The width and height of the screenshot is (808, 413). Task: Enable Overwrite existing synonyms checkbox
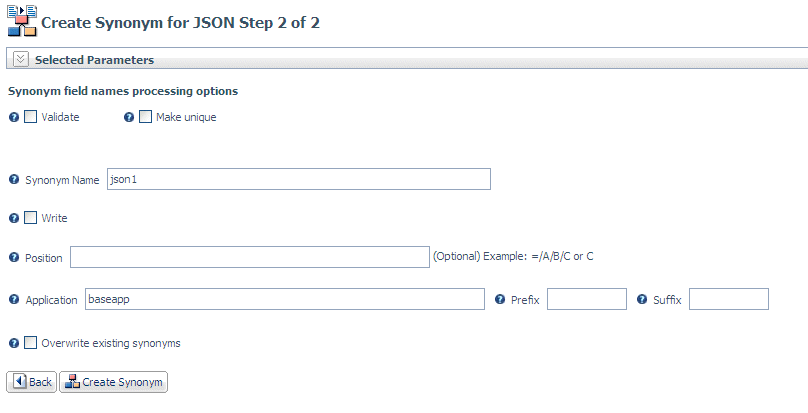[31, 342]
